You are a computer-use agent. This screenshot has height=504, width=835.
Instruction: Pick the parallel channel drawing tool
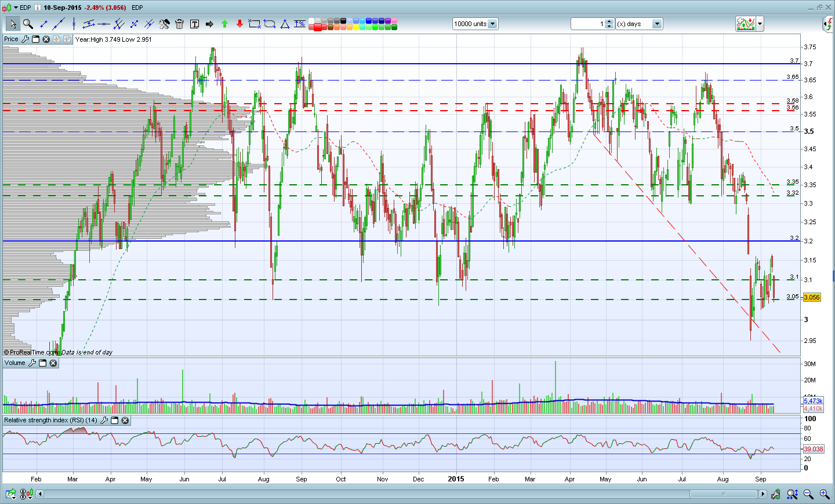click(89, 24)
